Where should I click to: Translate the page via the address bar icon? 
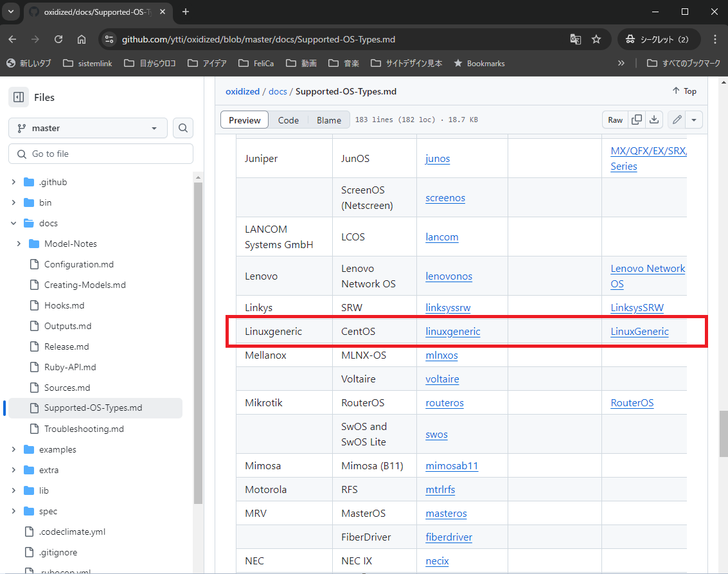click(575, 39)
